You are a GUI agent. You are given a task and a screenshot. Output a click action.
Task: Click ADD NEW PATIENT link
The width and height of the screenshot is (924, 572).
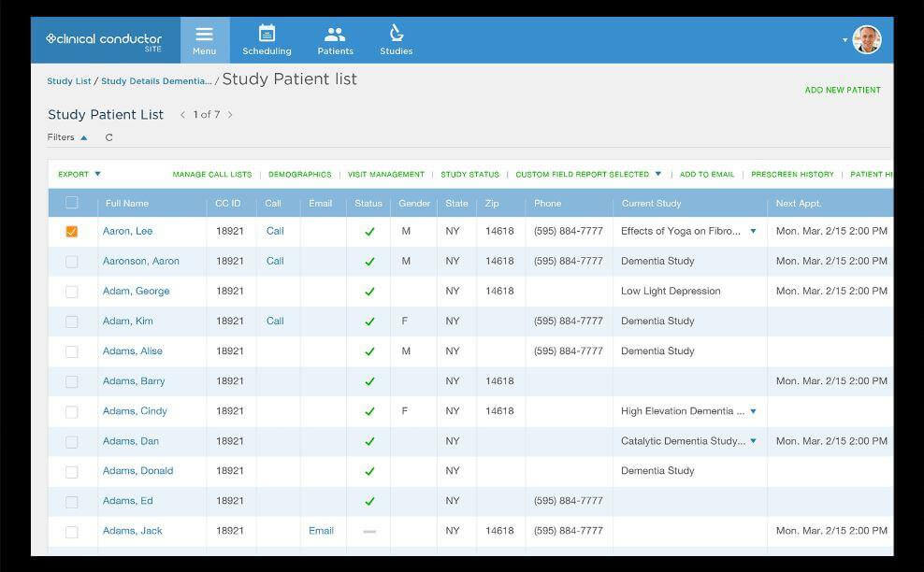[843, 90]
